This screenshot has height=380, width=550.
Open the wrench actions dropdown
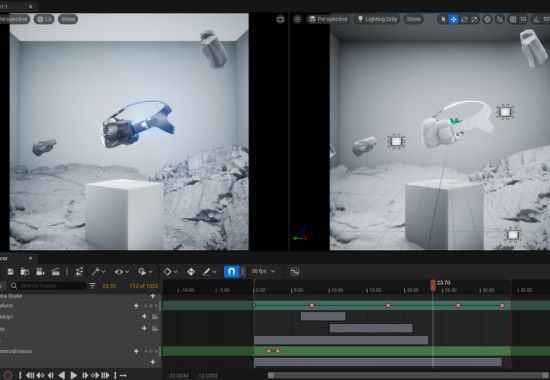(x=98, y=272)
